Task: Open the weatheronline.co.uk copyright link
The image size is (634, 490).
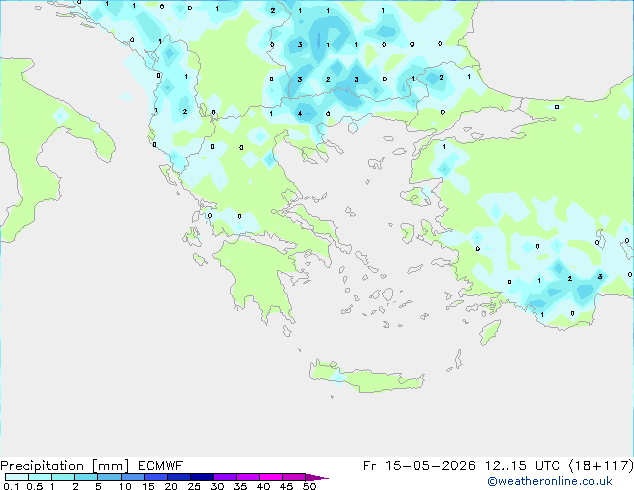Action: [549, 481]
